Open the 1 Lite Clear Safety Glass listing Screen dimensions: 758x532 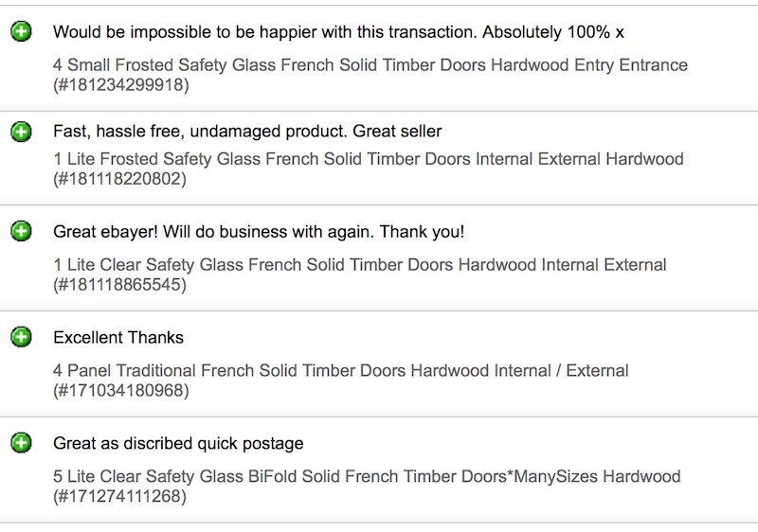pos(359,265)
